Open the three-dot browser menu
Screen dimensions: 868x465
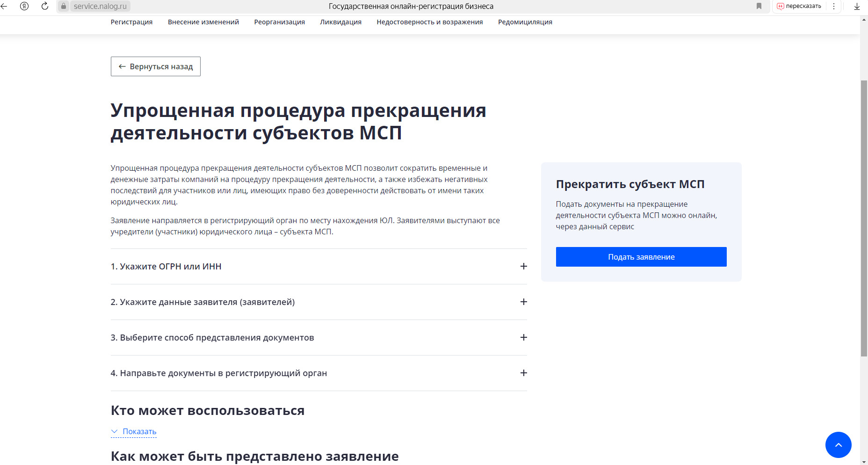pyautogui.click(x=834, y=6)
